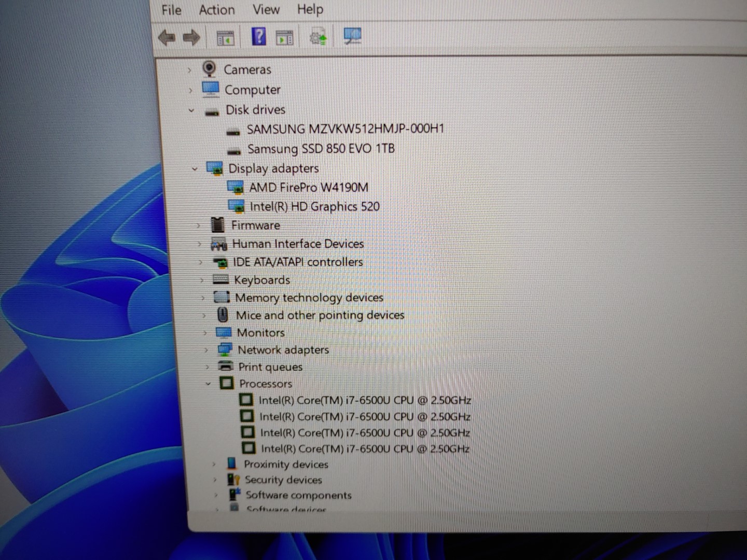Viewport: 747px width, 560px height.
Task: Expand the Computer category
Action: 190,90
